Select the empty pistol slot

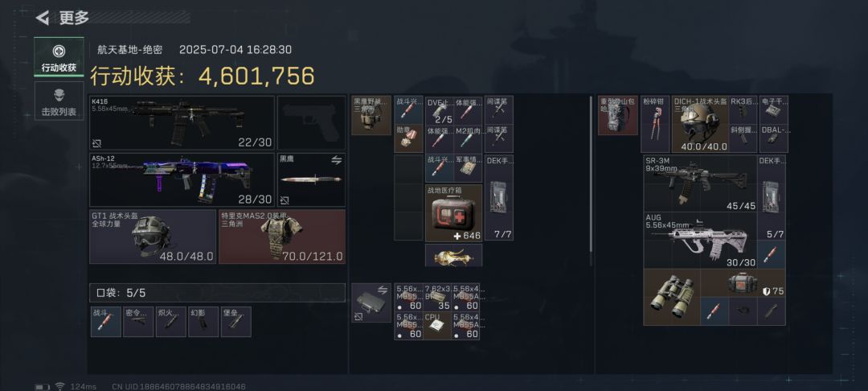[x=311, y=123]
